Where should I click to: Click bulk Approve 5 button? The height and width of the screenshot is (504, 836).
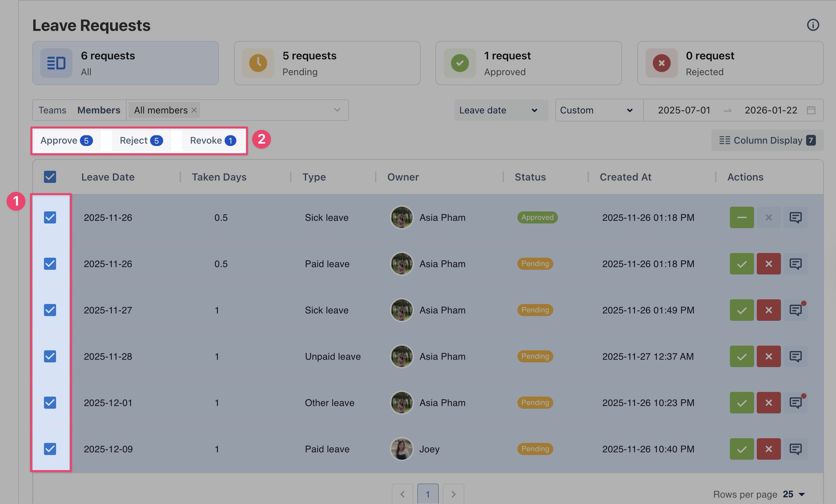point(66,140)
